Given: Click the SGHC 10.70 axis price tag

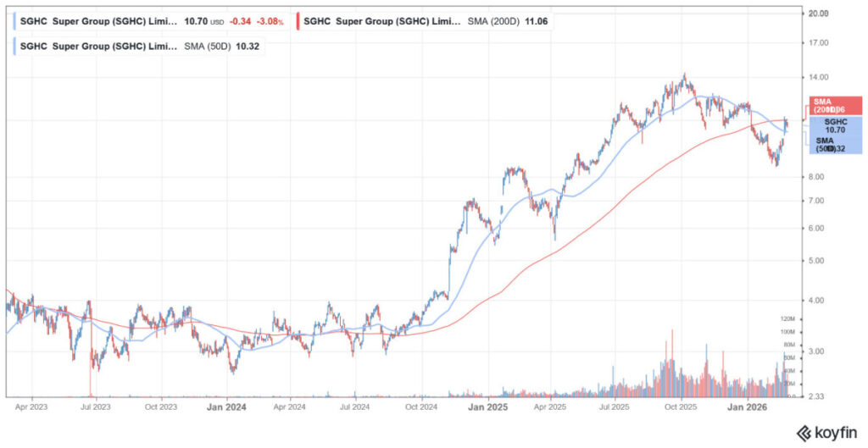Looking at the screenshot, I should tap(835, 126).
